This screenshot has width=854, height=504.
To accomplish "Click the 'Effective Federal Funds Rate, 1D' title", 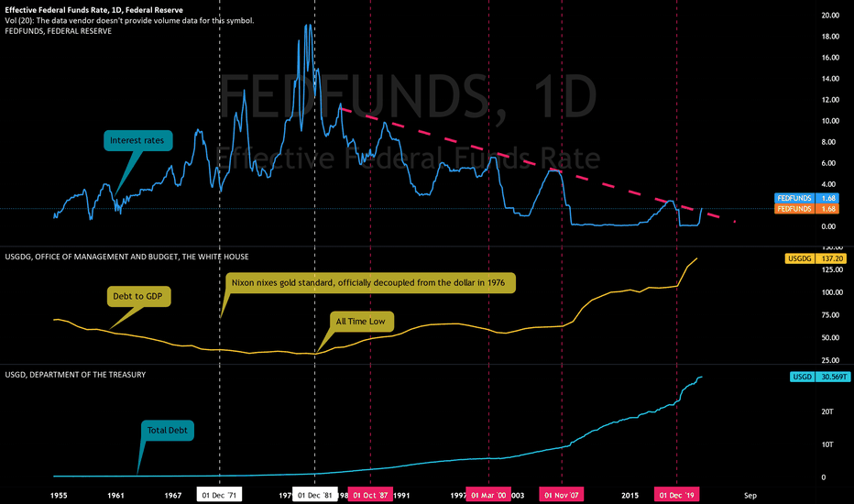I will [x=93, y=10].
